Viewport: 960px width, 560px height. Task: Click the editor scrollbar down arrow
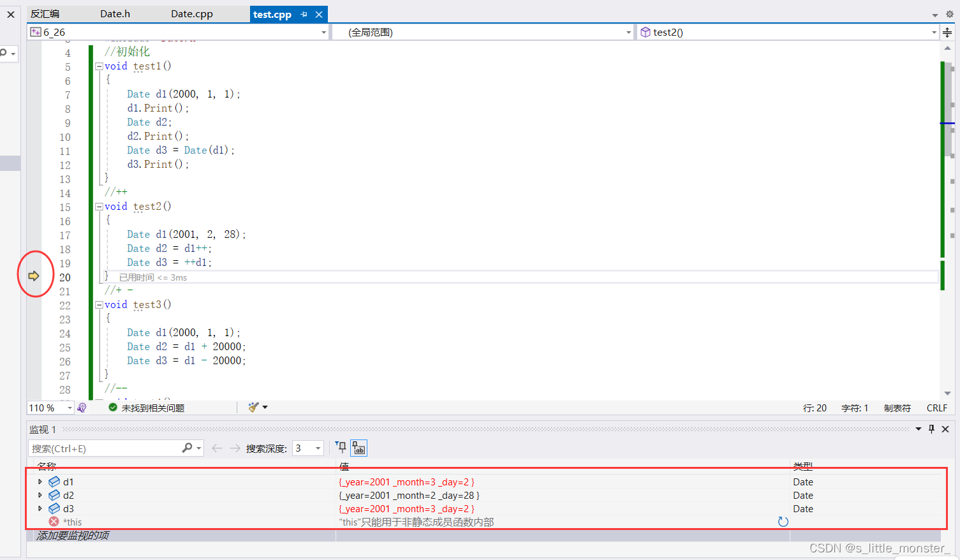[x=948, y=393]
